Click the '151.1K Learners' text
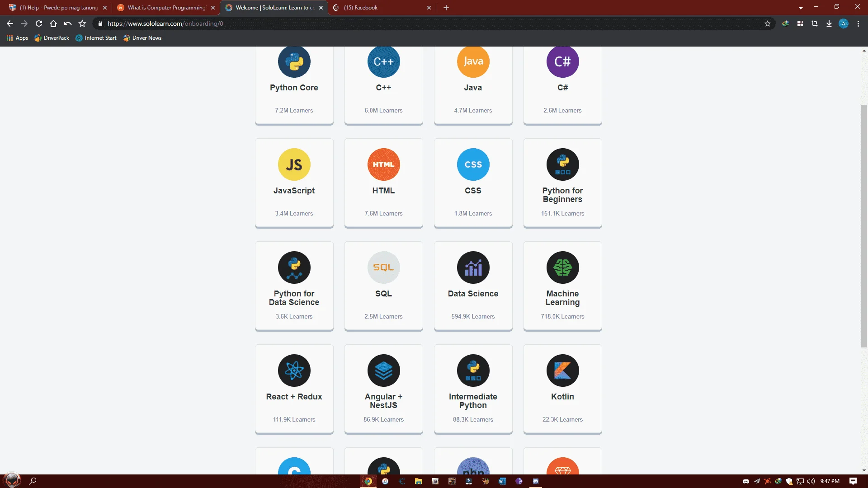Viewport: 868px width, 488px height. pyautogui.click(x=562, y=213)
